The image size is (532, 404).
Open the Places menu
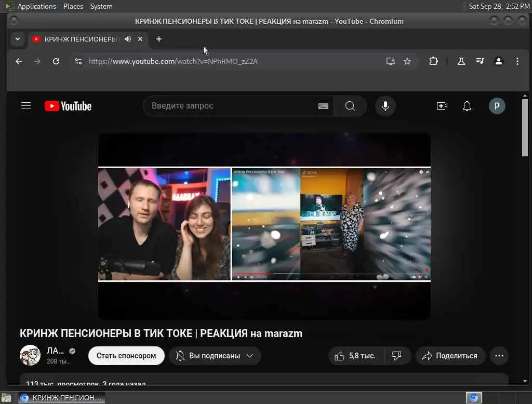coord(73,6)
